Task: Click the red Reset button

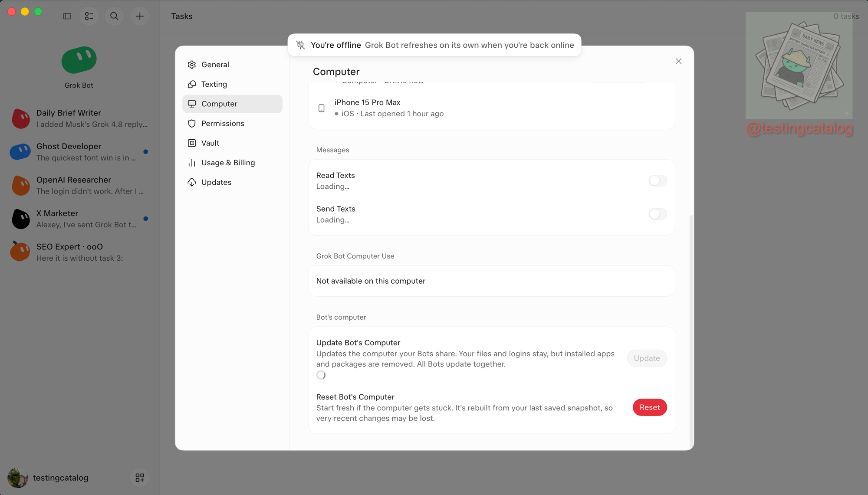Action: tap(650, 407)
